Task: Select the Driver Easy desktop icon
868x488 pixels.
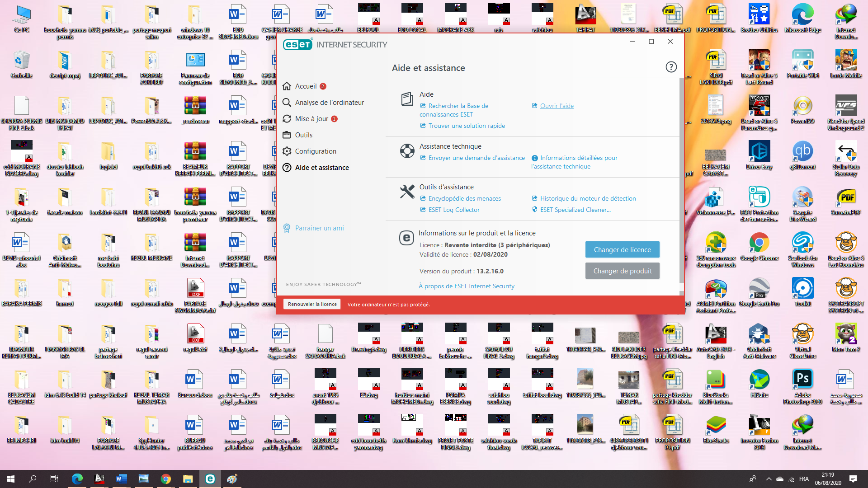Action: pyautogui.click(x=759, y=155)
